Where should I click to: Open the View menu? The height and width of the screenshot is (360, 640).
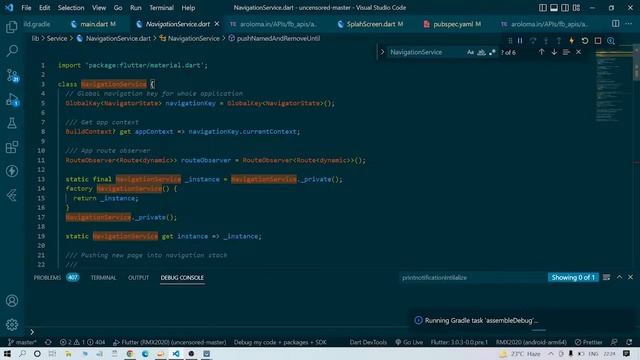point(99,8)
